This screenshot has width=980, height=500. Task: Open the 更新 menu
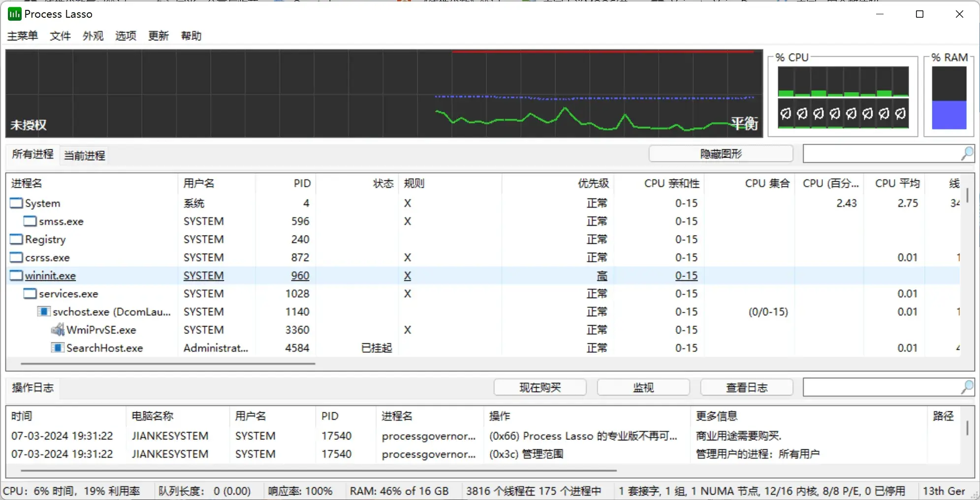pos(158,35)
